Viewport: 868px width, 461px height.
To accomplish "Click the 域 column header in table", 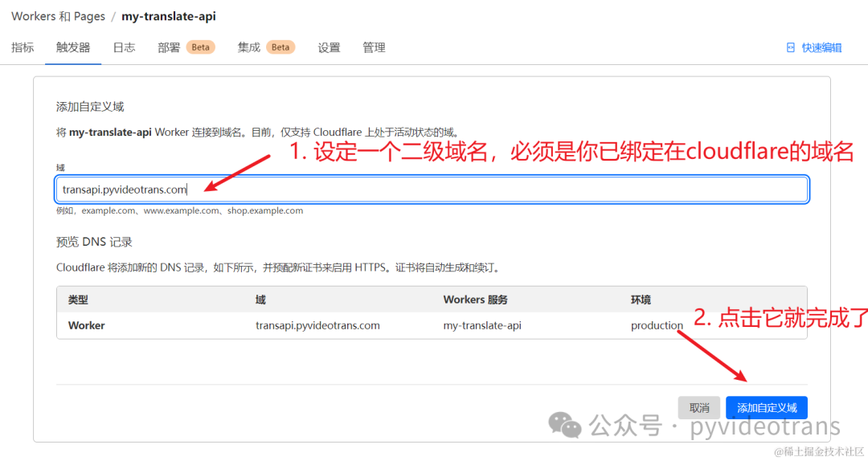I will click(x=260, y=300).
